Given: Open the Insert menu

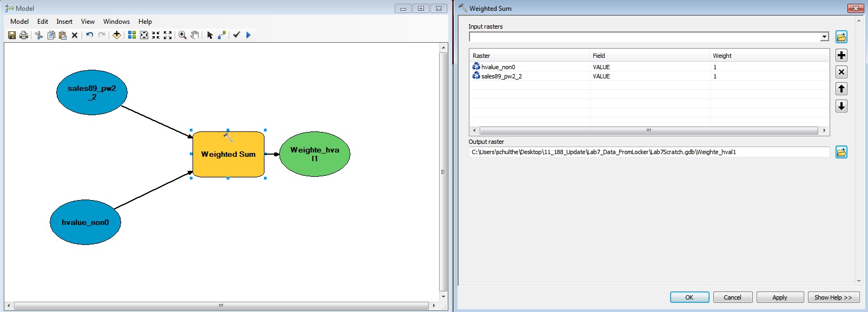Looking at the screenshot, I should click(x=64, y=22).
